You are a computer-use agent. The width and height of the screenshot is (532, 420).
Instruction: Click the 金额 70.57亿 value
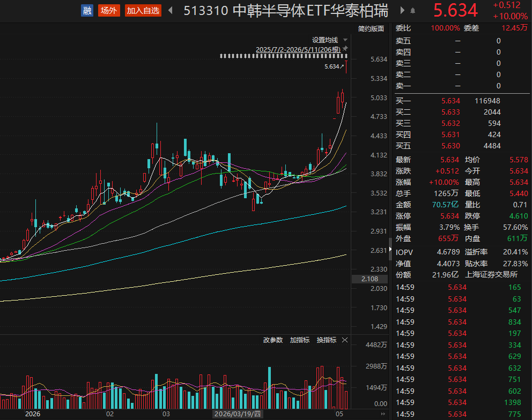point(445,205)
